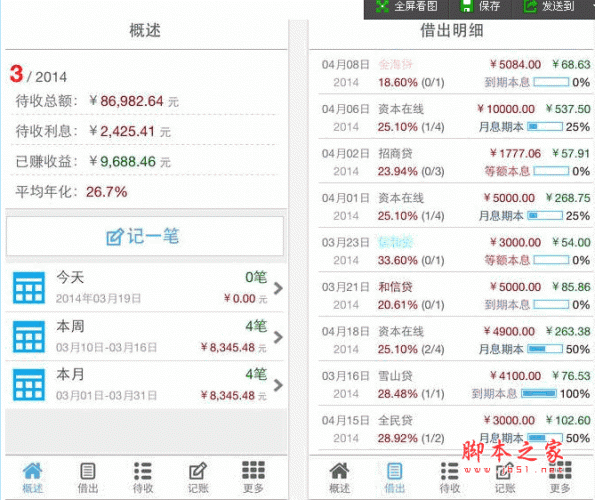The image size is (595, 500).
Task: Click progress bar of 资本在线 04月01日 25%
Action: [x=545, y=215]
